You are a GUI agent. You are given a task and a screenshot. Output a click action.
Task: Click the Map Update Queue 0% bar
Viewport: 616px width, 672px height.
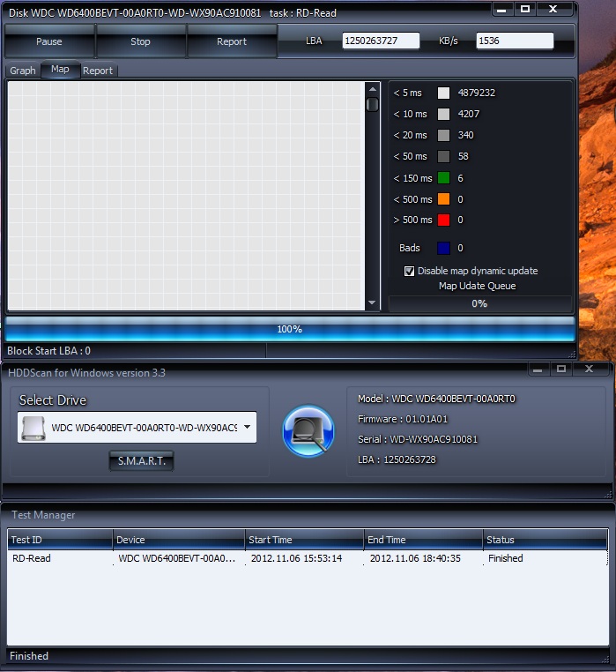[x=479, y=304]
